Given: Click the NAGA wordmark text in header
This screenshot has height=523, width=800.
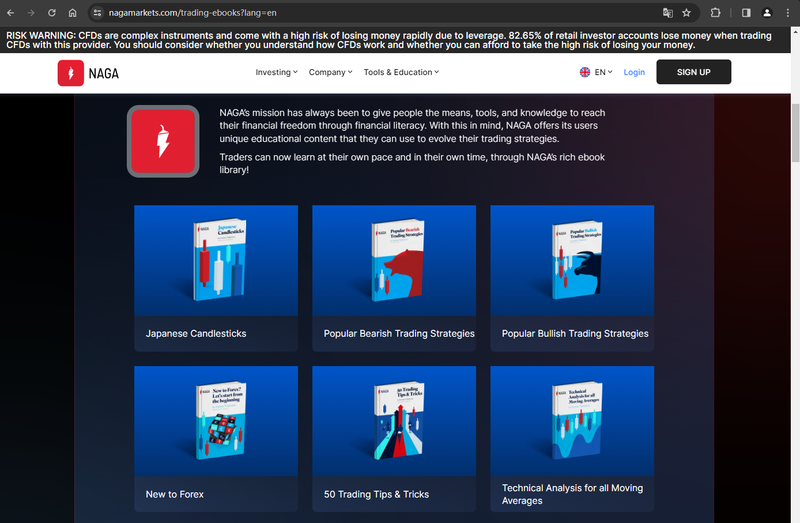Looking at the screenshot, I should pyautogui.click(x=104, y=73).
